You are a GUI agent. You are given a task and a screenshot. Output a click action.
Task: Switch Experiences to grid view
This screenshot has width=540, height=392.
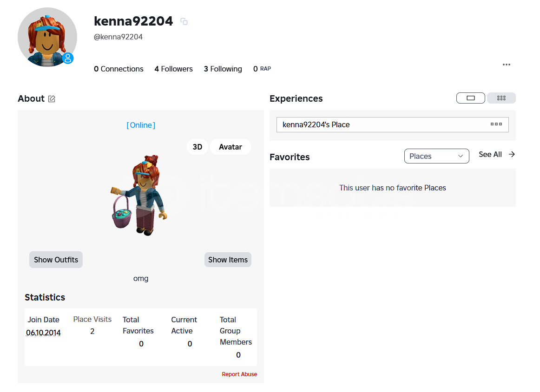coord(501,98)
